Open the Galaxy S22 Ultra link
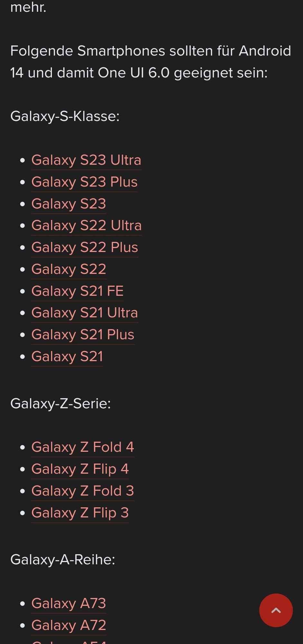Screen dimensions: 303x644 point(87,225)
